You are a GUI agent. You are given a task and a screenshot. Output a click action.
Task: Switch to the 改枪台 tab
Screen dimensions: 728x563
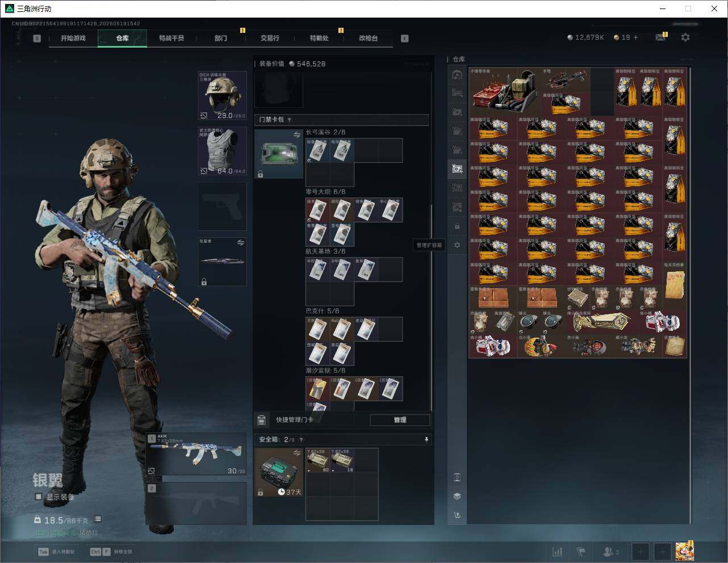point(368,38)
